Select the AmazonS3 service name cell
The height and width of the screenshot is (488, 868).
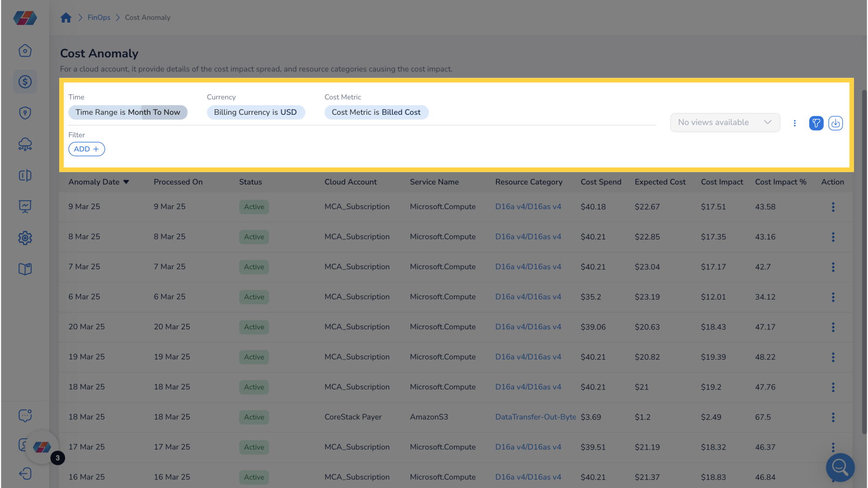tap(429, 417)
